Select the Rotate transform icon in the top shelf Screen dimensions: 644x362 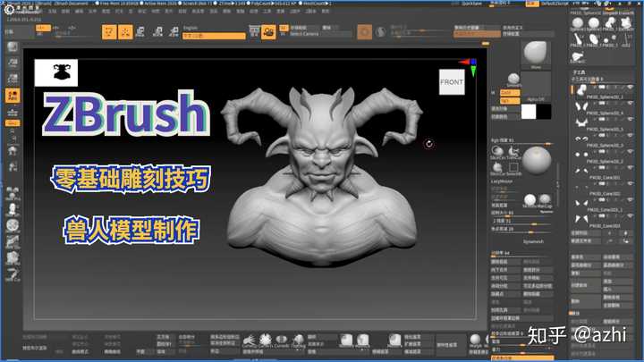(x=174, y=31)
